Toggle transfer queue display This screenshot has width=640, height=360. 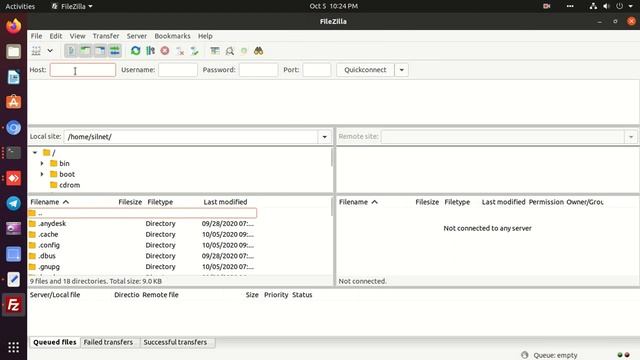point(115,51)
